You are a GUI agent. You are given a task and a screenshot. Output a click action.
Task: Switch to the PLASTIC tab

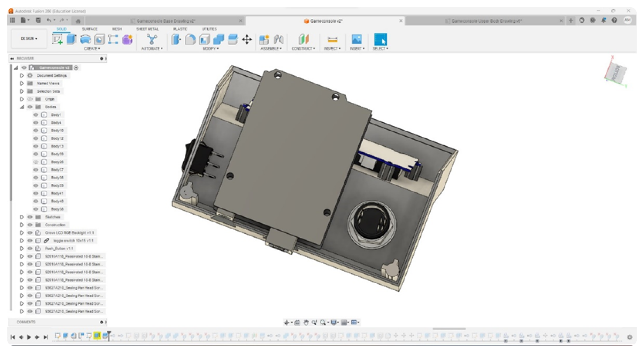click(180, 29)
